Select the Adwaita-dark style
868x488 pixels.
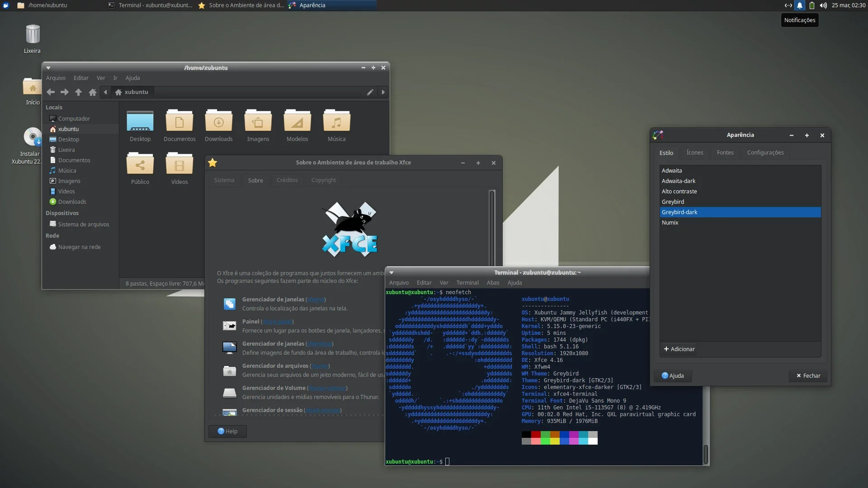pos(740,181)
